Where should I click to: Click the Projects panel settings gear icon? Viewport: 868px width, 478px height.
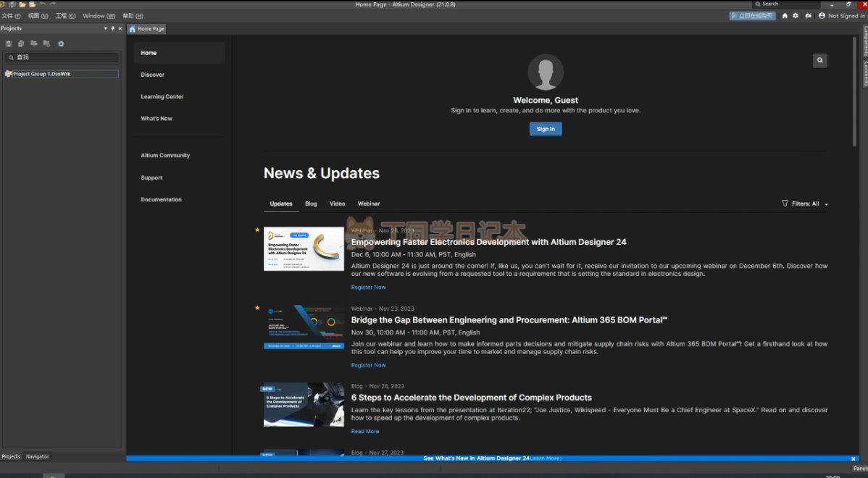click(61, 43)
